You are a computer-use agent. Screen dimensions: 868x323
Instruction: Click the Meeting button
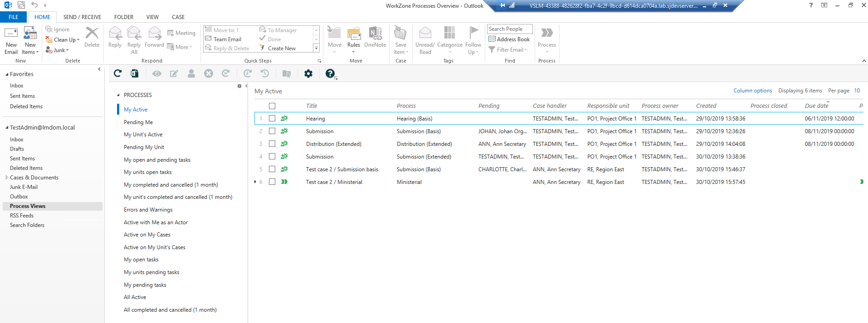click(181, 33)
